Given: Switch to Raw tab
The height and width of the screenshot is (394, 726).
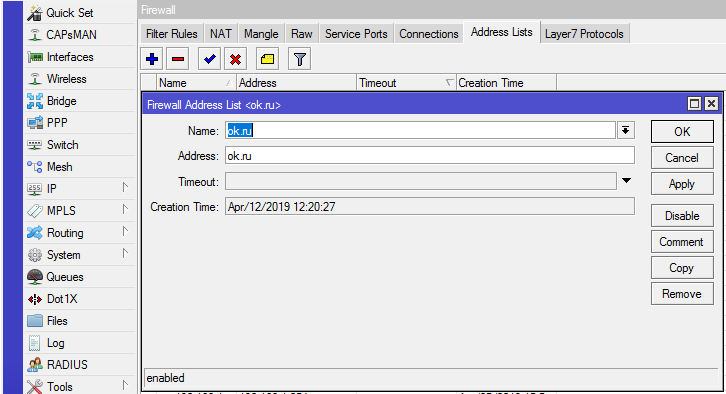Looking at the screenshot, I should pos(301,34).
